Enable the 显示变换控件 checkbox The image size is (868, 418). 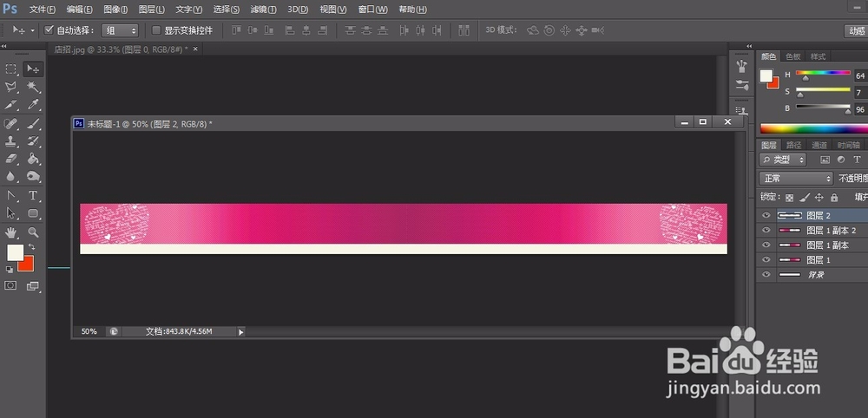(156, 29)
